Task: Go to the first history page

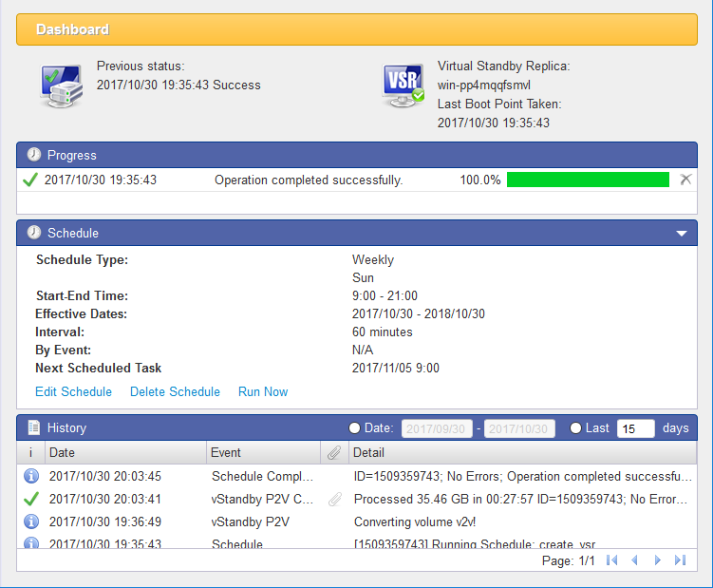Action: (612, 560)
